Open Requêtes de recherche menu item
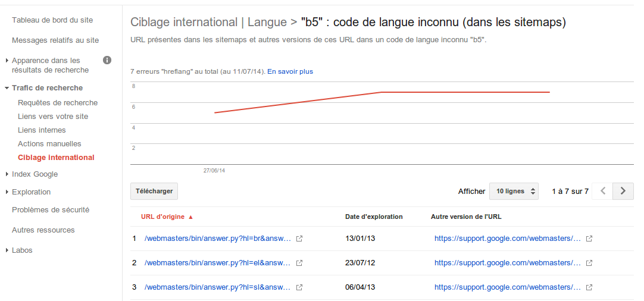This screenshot has height=301, width=644. 58,103
